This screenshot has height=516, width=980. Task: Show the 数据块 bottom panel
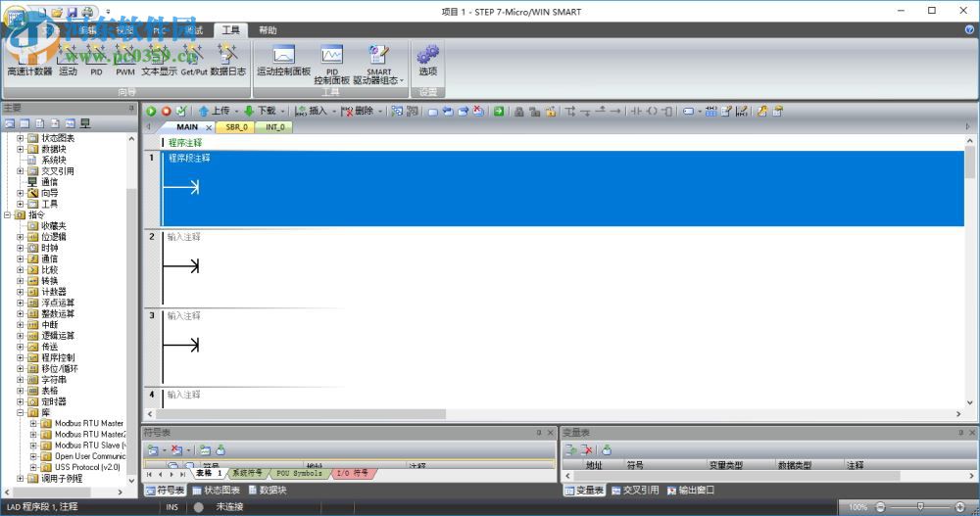coord(268,491)
